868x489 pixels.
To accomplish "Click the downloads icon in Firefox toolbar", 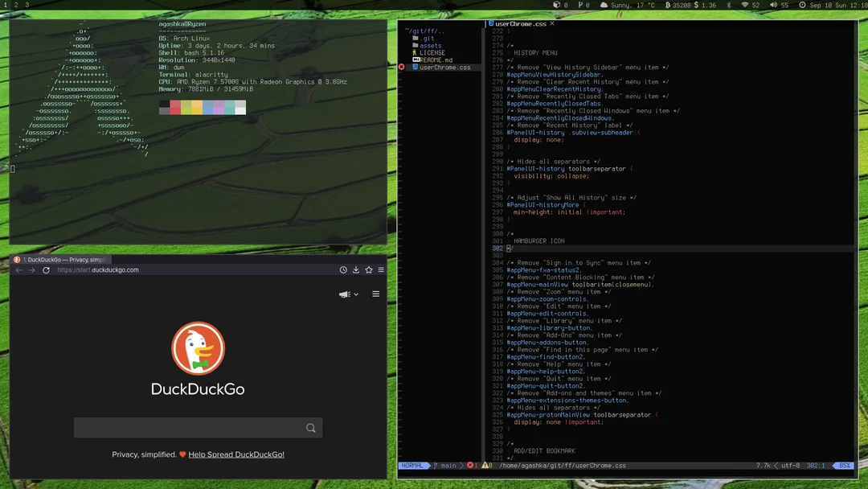I will pyautogui.click(x=356, y=269).
